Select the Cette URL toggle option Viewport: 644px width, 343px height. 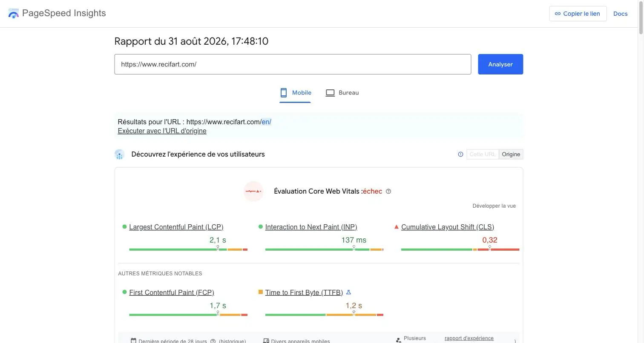point(483,154)
